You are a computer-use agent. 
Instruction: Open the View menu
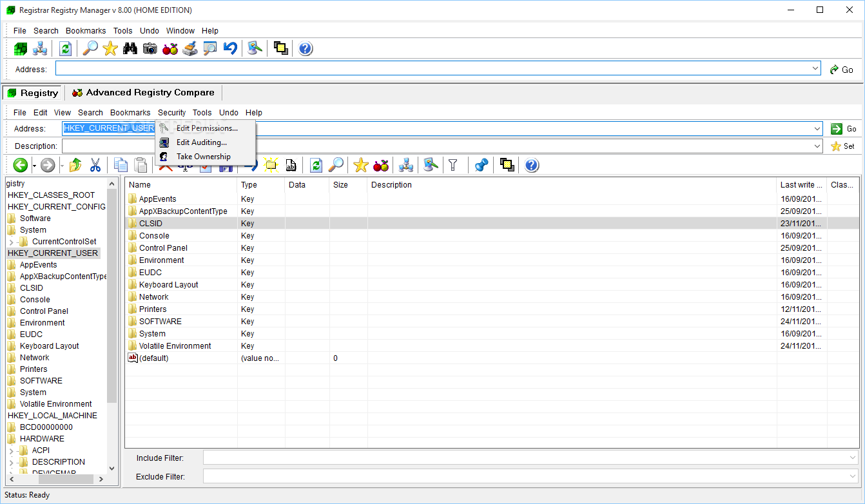(63, 112)
